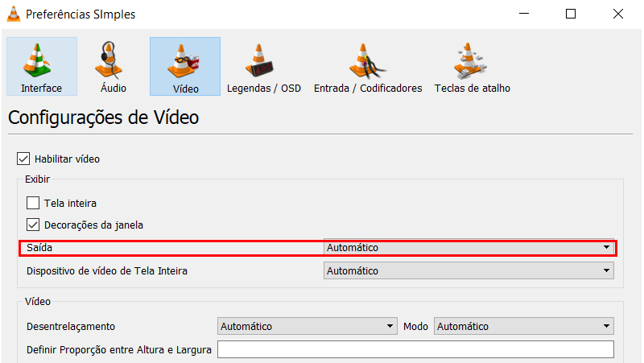Open Teclas de atalho keyboard cone icon
Screen dimensions: 644x363
tap(469, 60)
